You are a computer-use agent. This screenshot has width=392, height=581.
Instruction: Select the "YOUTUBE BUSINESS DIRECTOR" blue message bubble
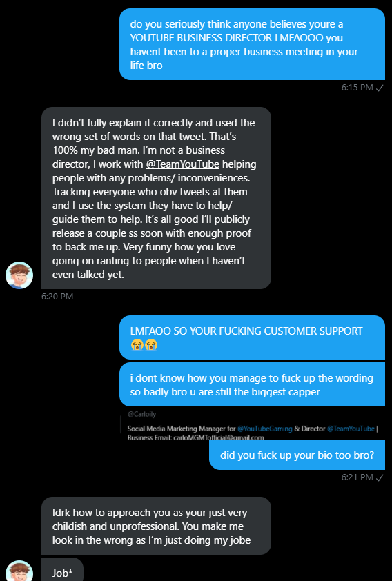click(253, 44)
